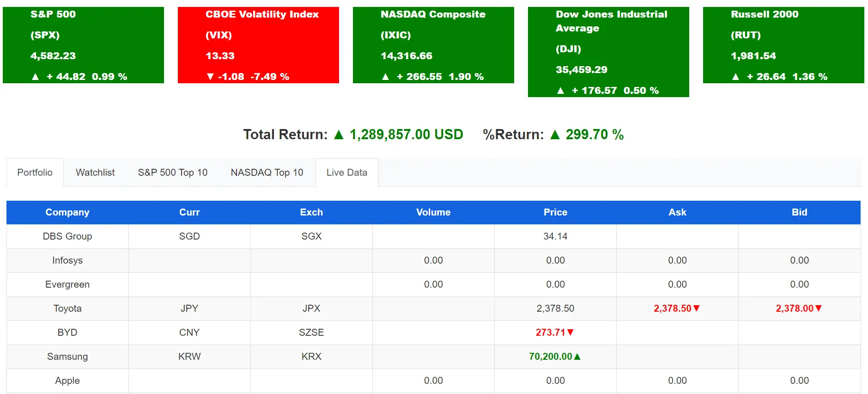The height and width of the screenshot is (394, 868).
Task: Click the up arrow in S&P 500 card
Action: pos(35,77)
